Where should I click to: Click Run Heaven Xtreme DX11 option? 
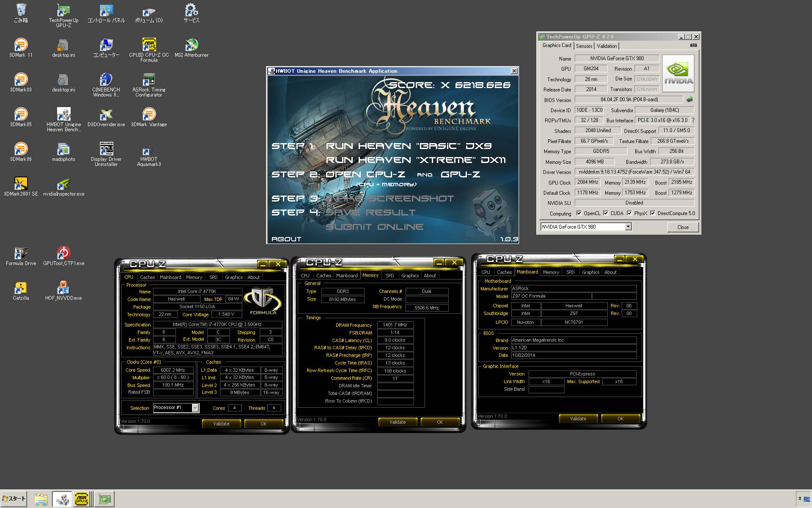(x=415, y=160)
